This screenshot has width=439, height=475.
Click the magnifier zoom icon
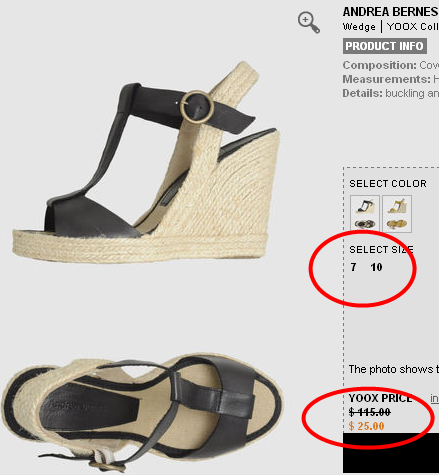[x=309, y=22]
